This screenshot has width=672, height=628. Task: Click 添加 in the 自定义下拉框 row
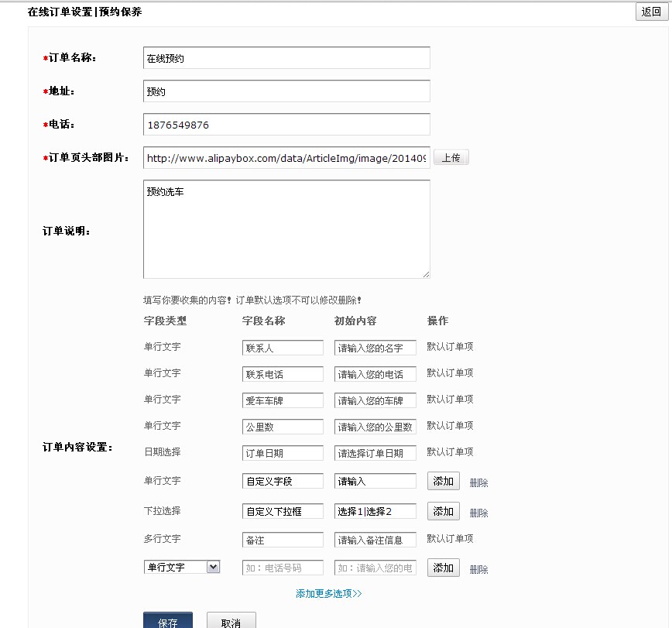[x=443, y=511]
